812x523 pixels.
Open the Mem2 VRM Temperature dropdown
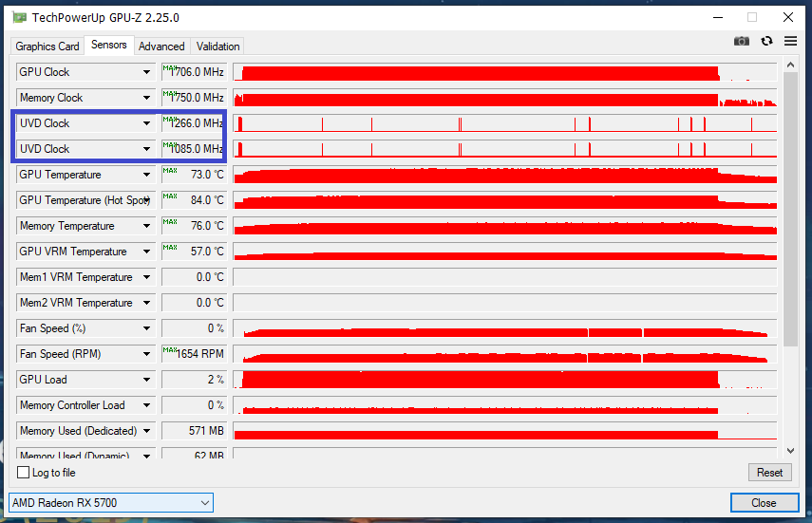tap(146, 303)
